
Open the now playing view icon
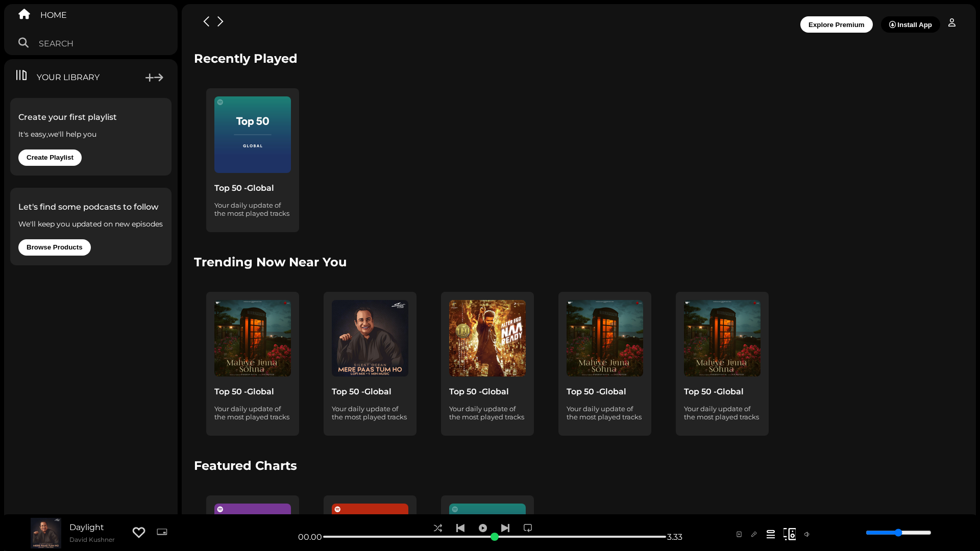739,535
